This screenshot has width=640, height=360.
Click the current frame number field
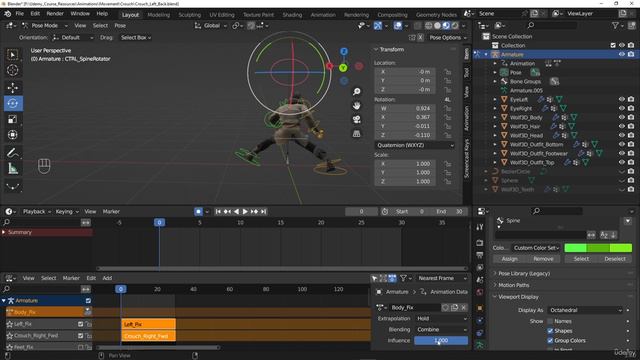[x=361, y=211]
